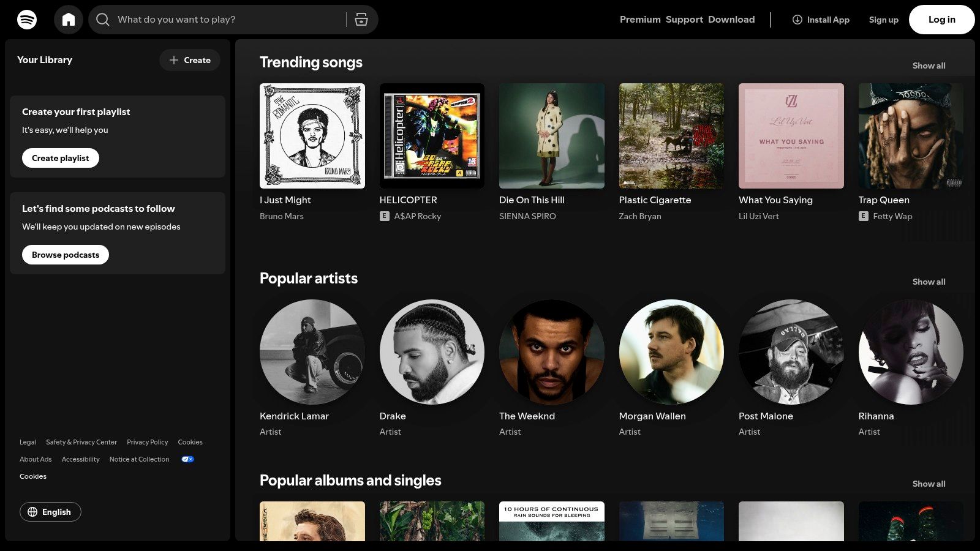
Task: Show all Popular albums and singles
Action: [x=929, y=484]
